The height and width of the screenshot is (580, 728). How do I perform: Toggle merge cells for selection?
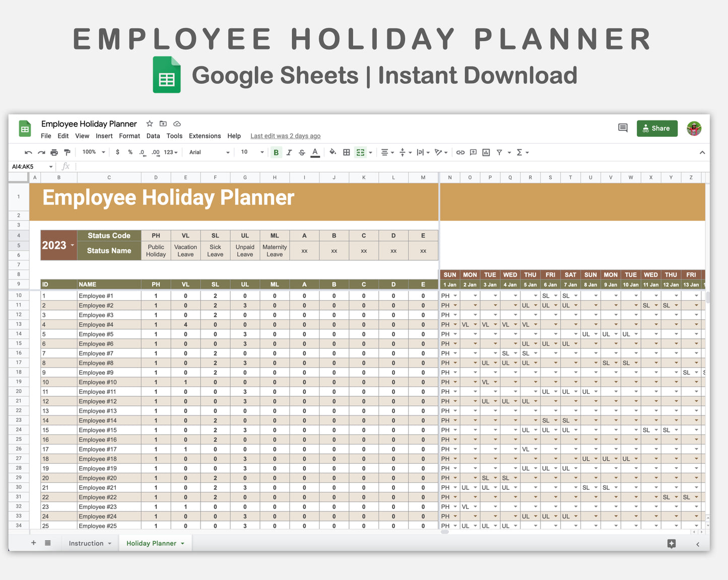(360, 152)
